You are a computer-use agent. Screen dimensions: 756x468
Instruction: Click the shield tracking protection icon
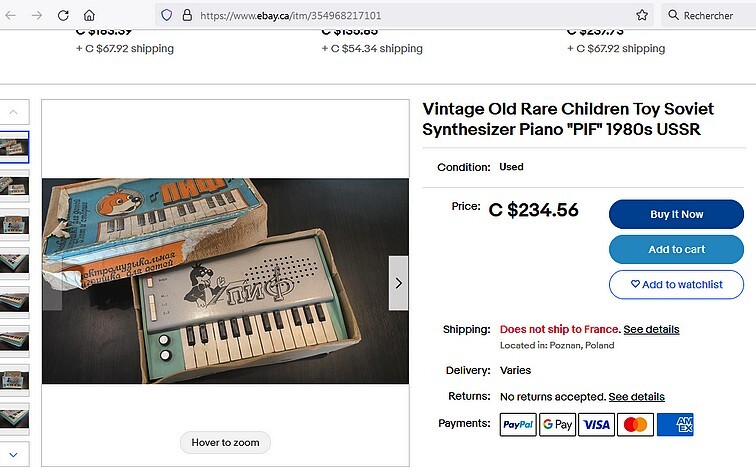click(x=167, y=16)
